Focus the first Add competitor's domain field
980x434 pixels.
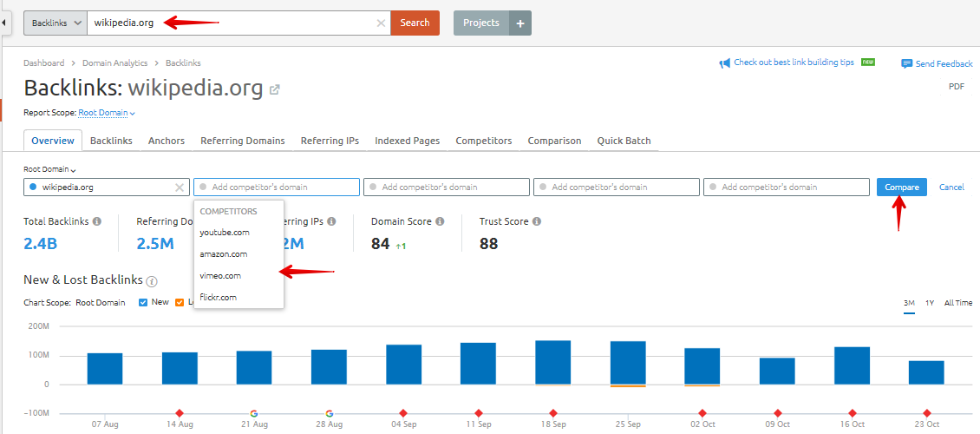point(277,187)
